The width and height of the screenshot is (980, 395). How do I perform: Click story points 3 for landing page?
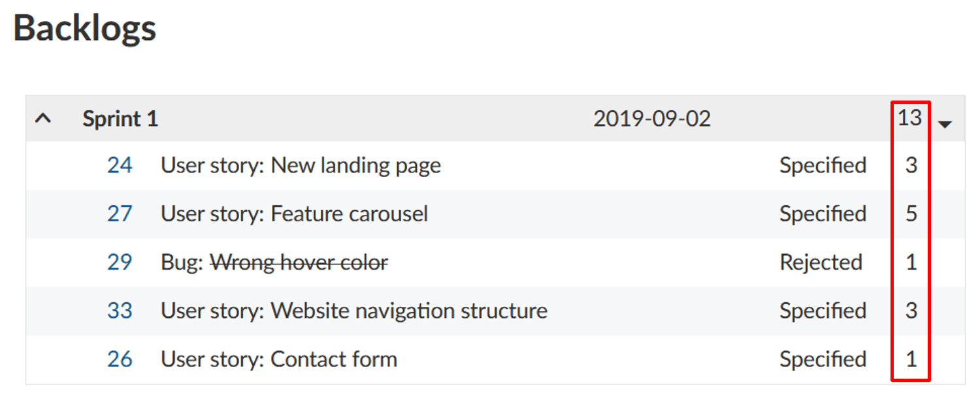pos(911,165)
